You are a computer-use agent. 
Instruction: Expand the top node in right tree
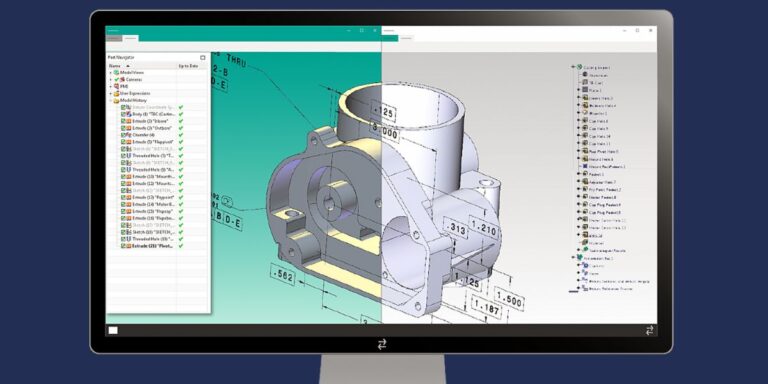coord(573,67)
